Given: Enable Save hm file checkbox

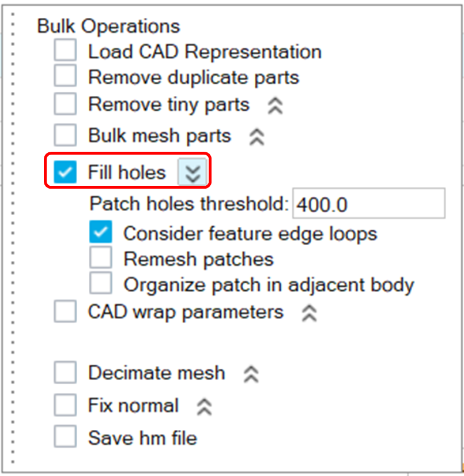Looking at the screenshot, I should click(x=65, y=437).
